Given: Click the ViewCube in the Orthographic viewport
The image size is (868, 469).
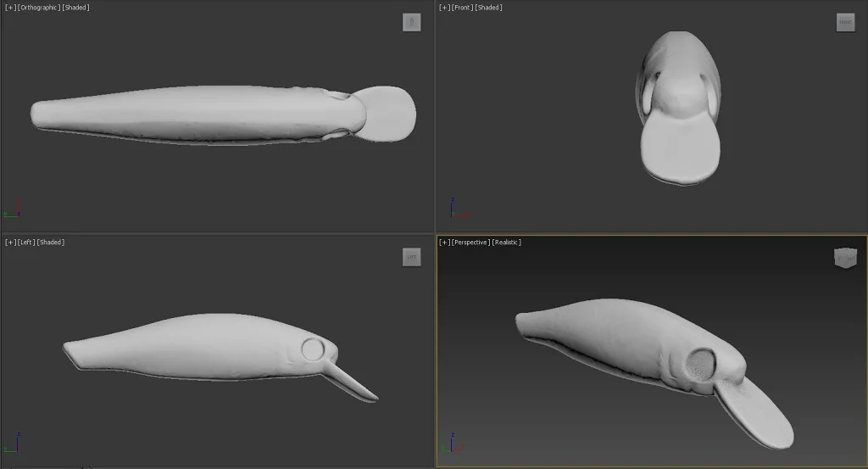Looking at the screenshot, I should 411,23.
